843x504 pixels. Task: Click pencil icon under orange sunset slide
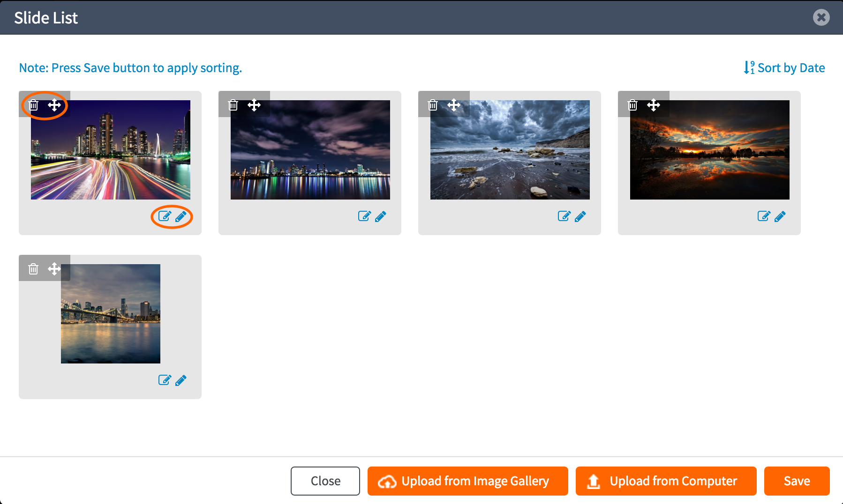click(x=780, y=216)
